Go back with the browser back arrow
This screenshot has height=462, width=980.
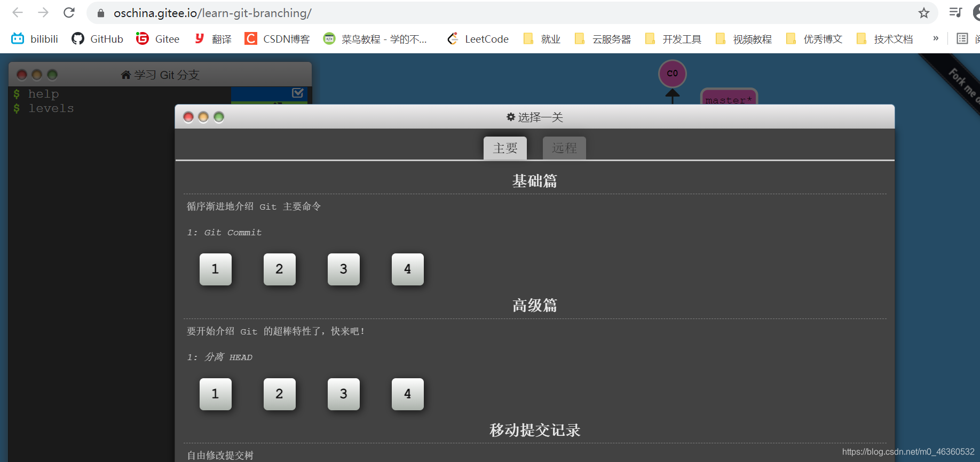click(18, 13)
